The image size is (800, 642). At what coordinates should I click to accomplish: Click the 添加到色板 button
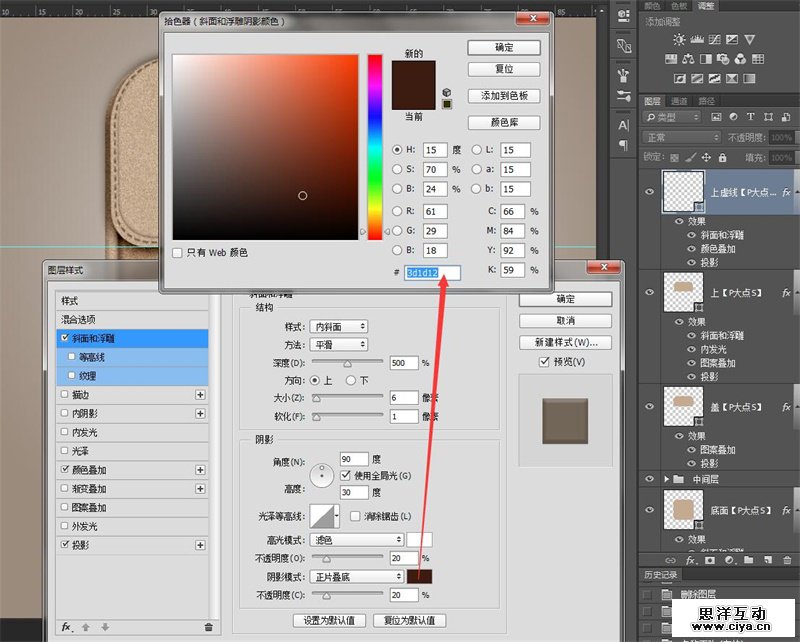504,96
